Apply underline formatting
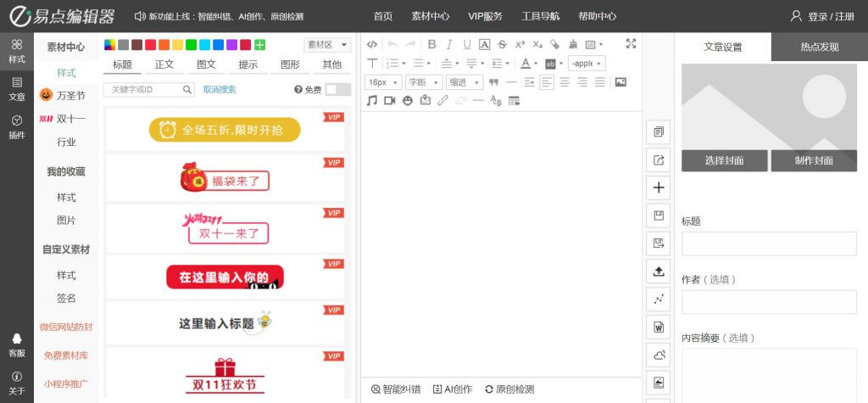 [467, 44]
